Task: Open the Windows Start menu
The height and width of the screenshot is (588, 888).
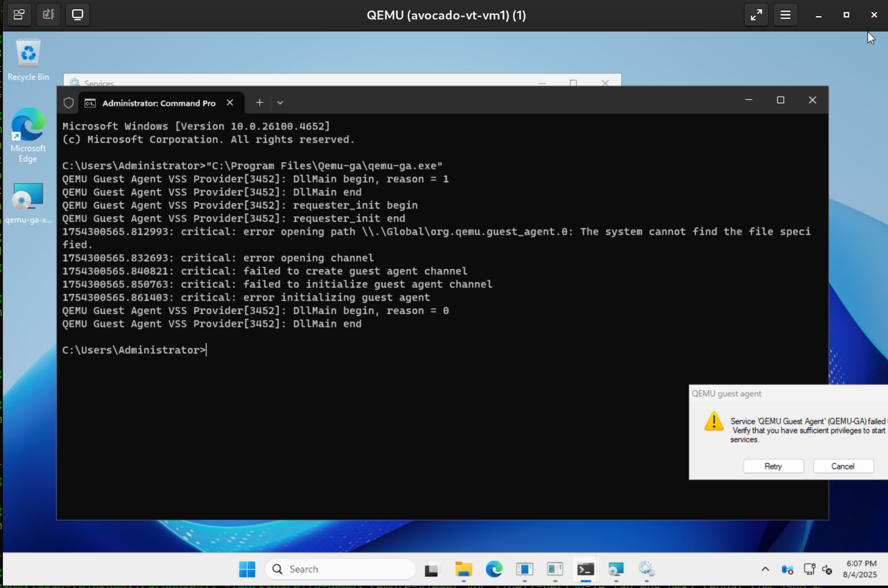Action: 247,569
